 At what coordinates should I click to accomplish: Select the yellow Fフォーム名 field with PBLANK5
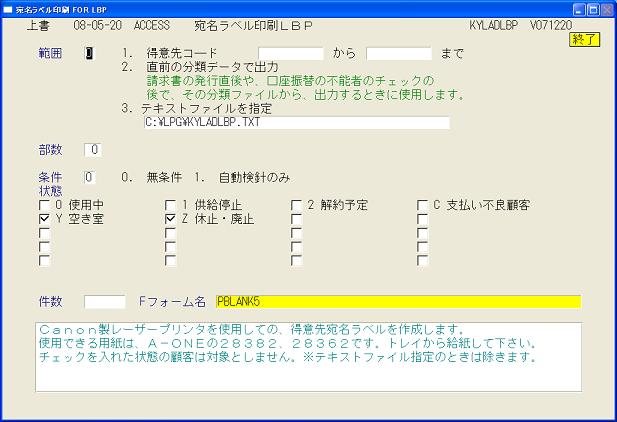(x=397, y=301)
